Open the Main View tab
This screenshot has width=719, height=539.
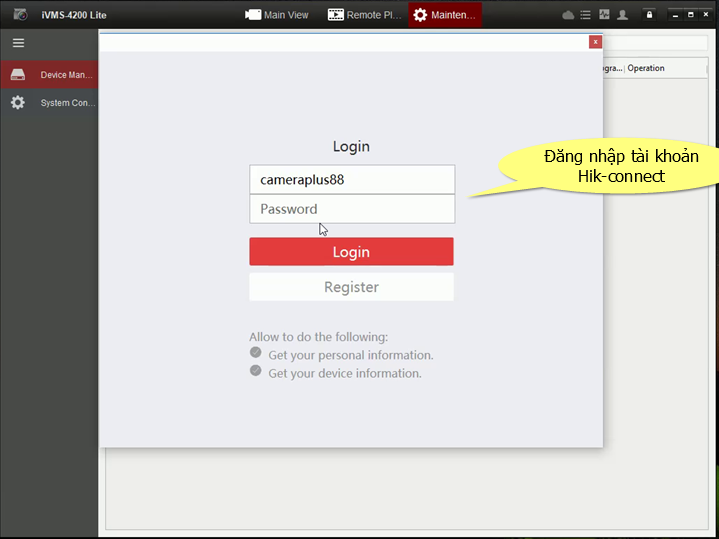tap(277, 15)
